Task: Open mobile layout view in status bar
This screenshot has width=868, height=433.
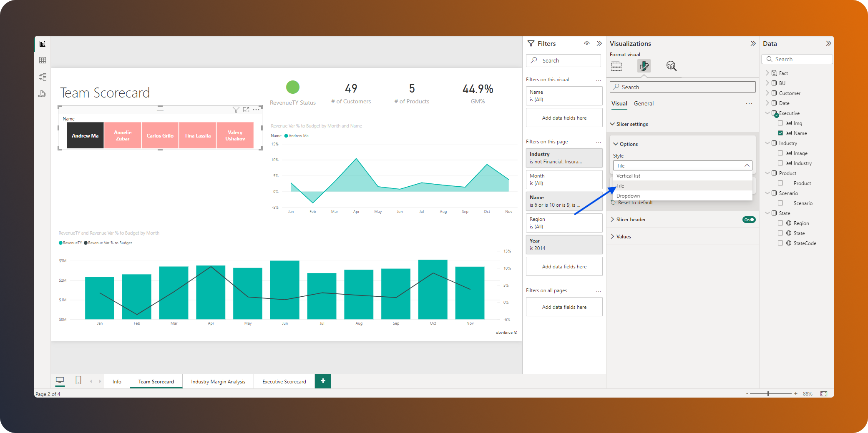Action: [x=78, y=380]
